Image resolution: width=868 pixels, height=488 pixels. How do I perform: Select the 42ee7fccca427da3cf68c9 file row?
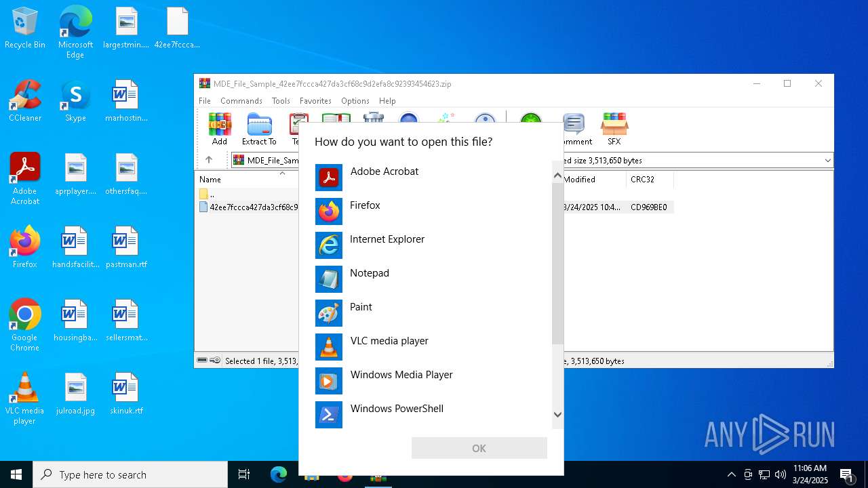point(248,207)
